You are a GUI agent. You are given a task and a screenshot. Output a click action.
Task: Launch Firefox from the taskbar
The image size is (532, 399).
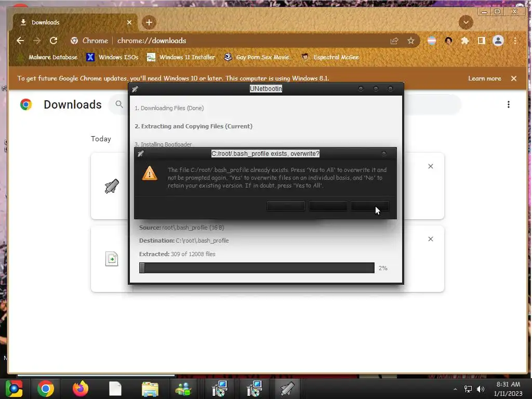tap(81, 389)
